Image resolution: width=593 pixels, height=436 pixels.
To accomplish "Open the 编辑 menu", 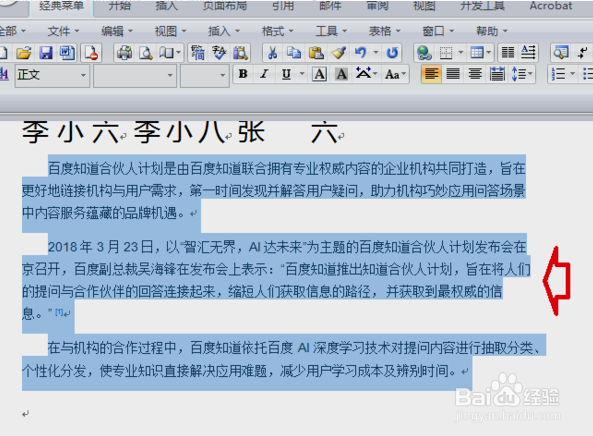I will point(117,31).
